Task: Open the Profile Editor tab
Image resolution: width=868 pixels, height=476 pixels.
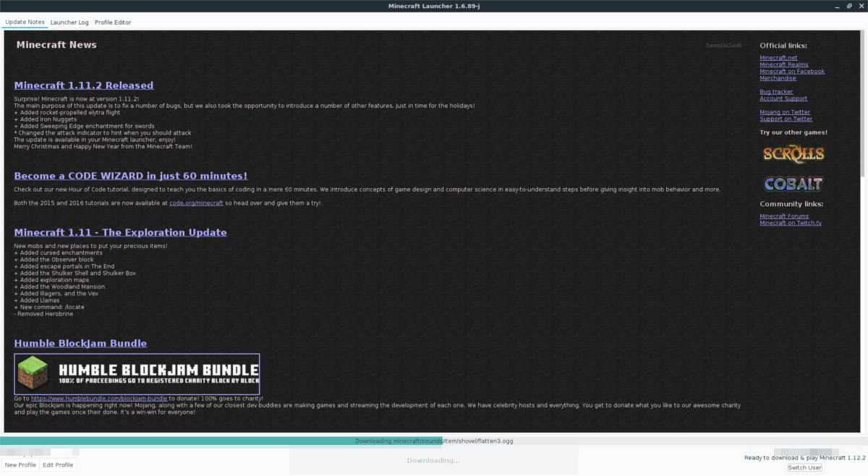Action: click(x=113, y=22)
